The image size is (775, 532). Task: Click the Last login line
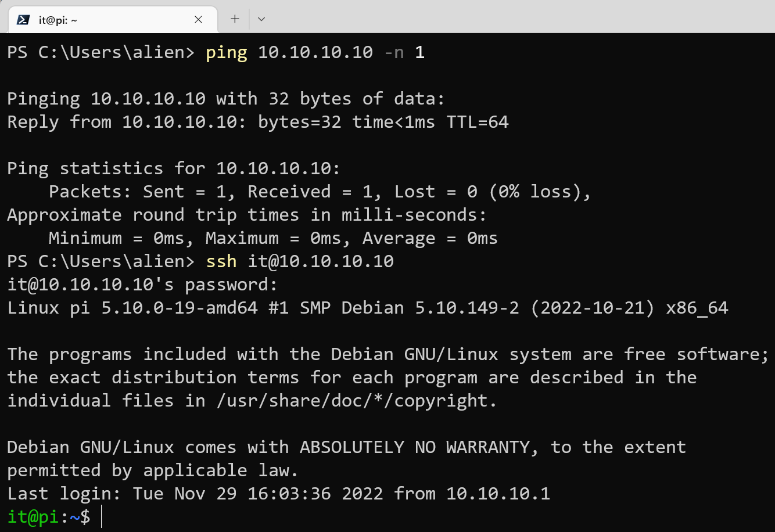(x=278, y=494)
